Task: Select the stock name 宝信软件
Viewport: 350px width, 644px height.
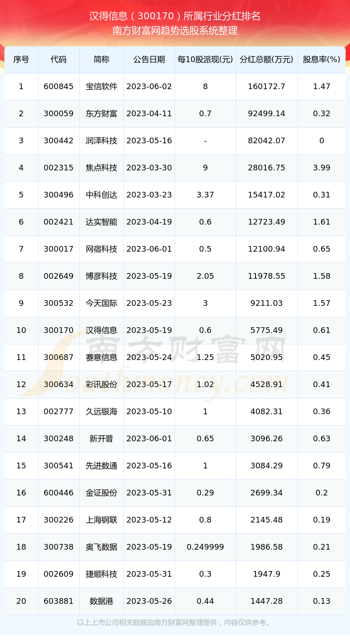Action: click(x=101, y=87)
